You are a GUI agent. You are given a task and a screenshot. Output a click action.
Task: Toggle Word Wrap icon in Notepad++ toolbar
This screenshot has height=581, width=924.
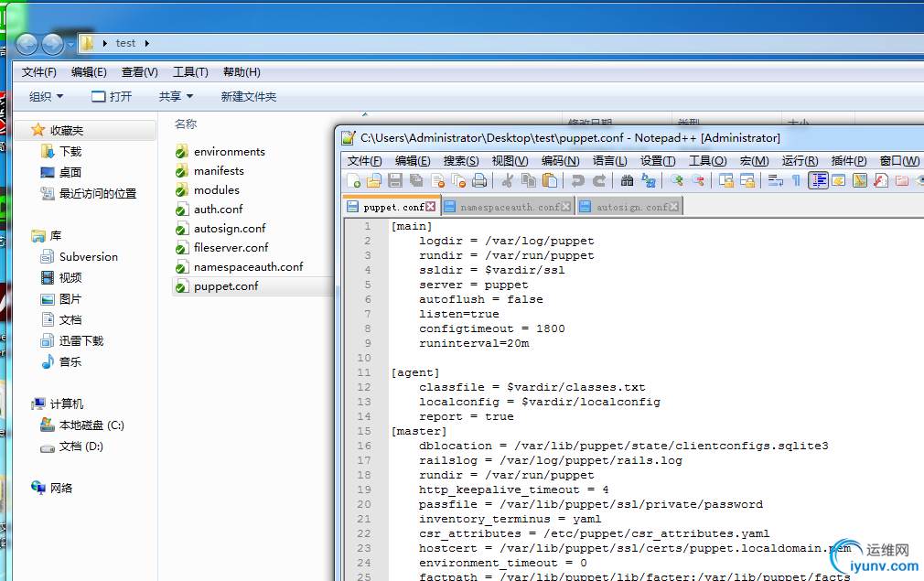click(776, 181)
